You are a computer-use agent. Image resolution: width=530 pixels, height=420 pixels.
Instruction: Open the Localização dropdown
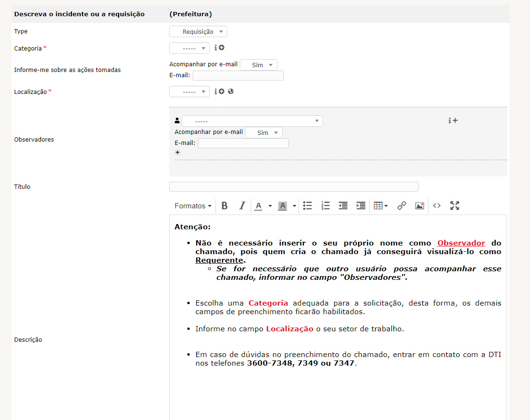point(189,92)
